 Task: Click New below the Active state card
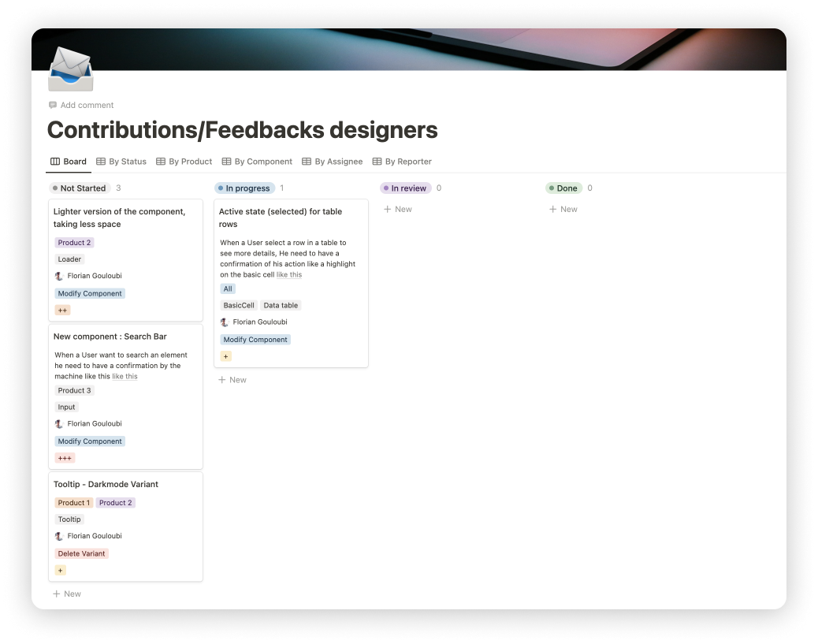click(232, 380)
